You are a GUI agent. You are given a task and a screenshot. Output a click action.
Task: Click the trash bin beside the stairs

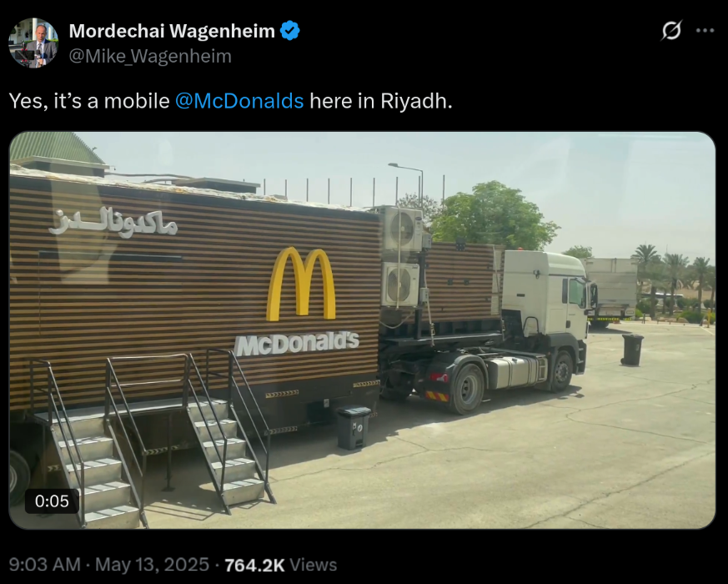tap(354, 428)
